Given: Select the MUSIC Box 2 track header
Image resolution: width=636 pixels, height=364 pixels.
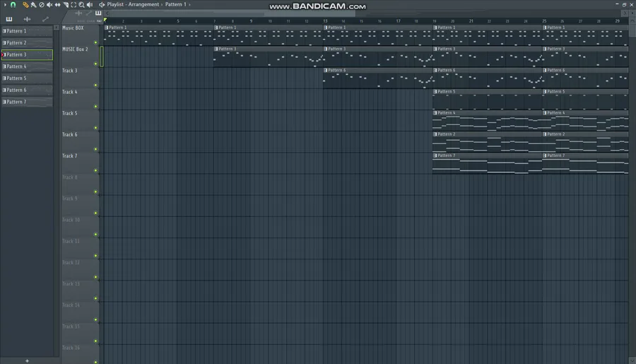Looking at the screenshot, I should coord(80,57).
